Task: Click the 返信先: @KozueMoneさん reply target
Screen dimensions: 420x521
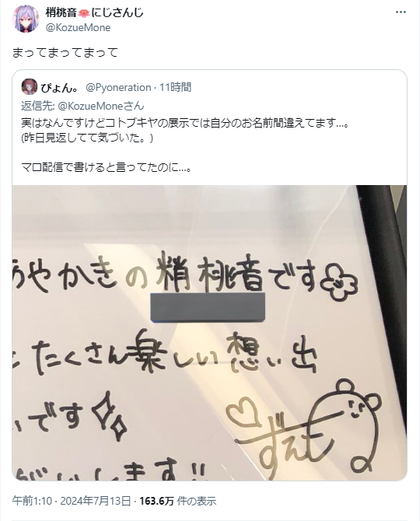Action: click(x=82, y=106)
